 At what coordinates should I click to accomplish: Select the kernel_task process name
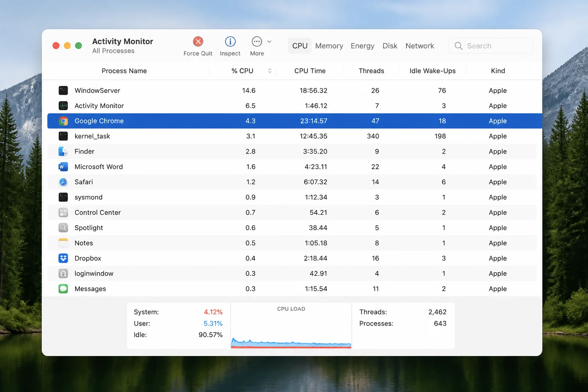click(x=92, y=136)
